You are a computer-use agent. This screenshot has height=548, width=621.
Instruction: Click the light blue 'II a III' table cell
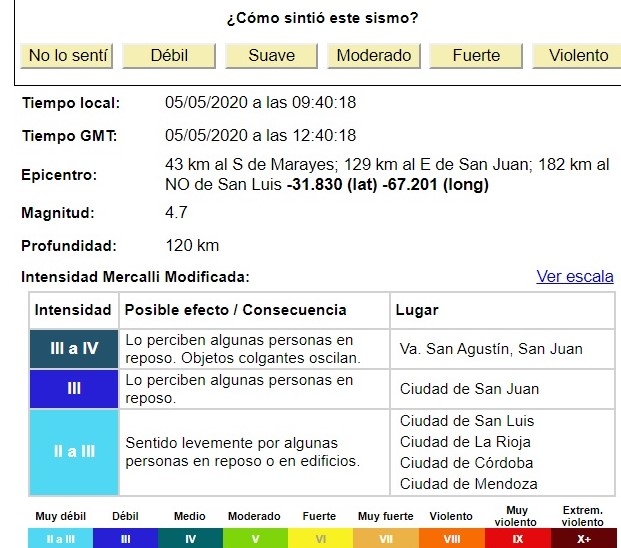point(74,452)
